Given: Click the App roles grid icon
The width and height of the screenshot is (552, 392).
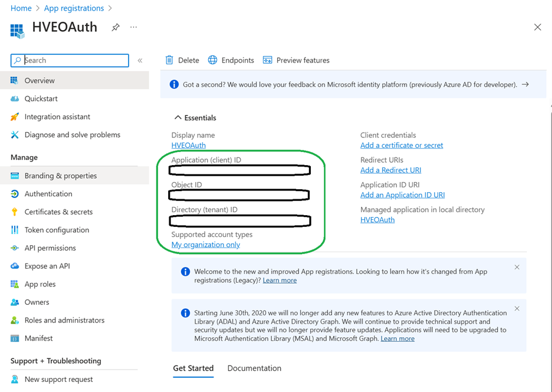Looking at the screenshot, I should pos(14,284).
